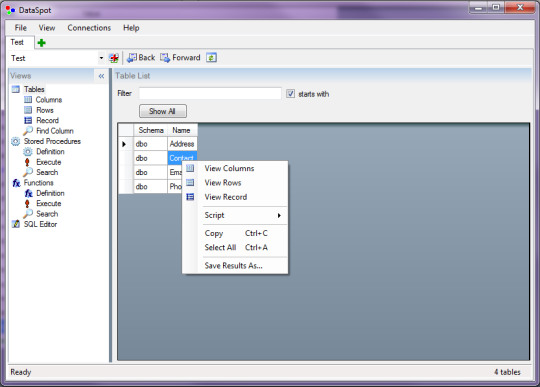540x387 pixels.
Task: Choose View Columns from the context menu
Action: click(236, 168)
